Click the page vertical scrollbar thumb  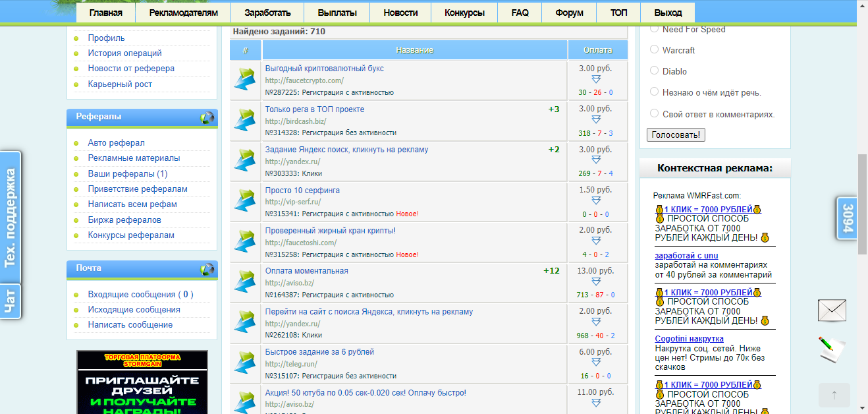coord(862,204)
